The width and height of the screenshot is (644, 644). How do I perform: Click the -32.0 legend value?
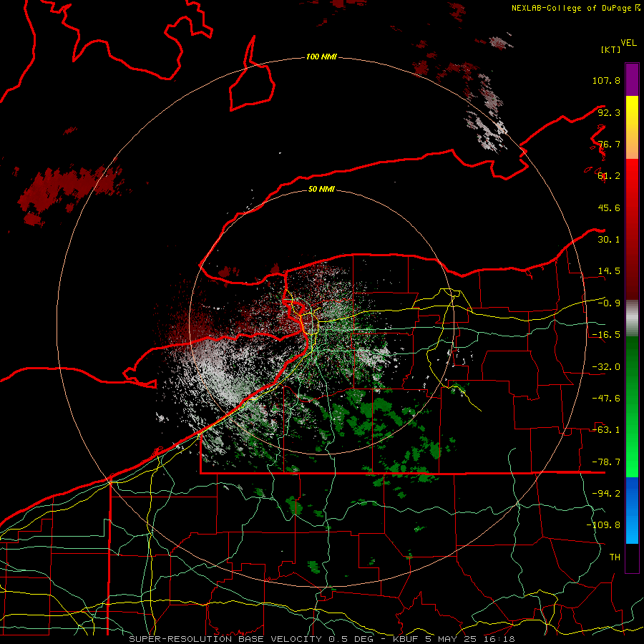coord(606,367)
